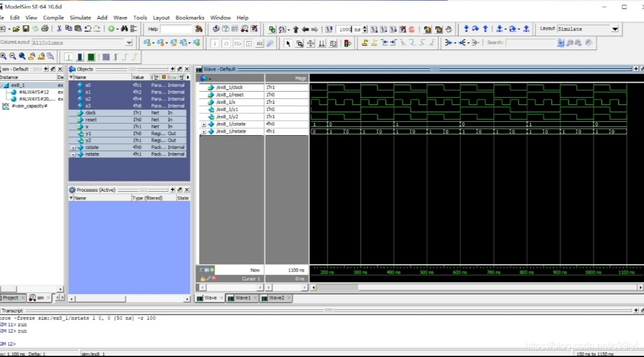The image size is (644, 357).
Task: Toggle the lock icon in the Cursor 1 row
Action: 203,279
